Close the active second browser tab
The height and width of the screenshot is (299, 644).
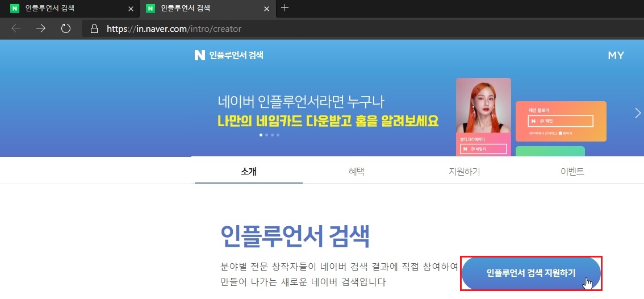point(267,8)
